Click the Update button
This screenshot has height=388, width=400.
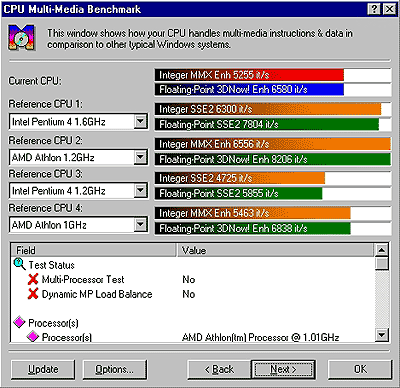(43, 369)
